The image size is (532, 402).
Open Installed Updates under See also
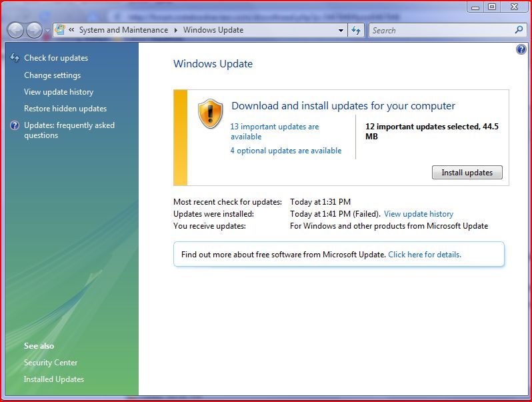click(x=54, y=379)
